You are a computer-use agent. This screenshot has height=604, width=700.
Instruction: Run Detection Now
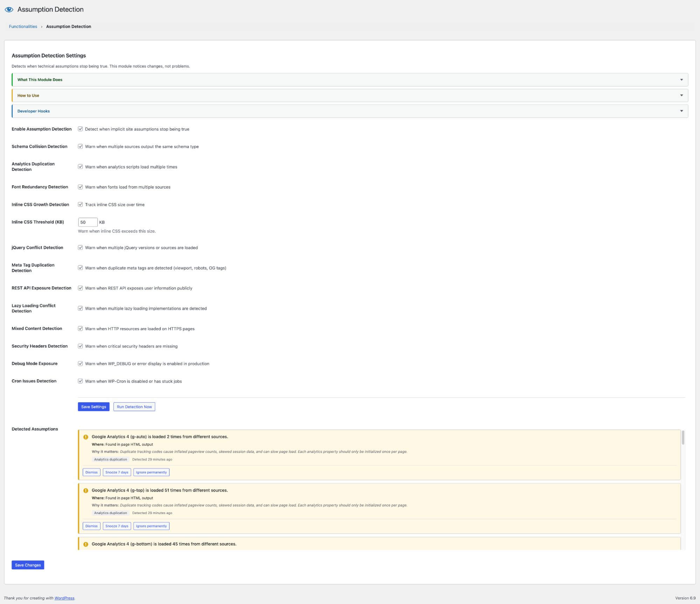(x=134, y=407)
